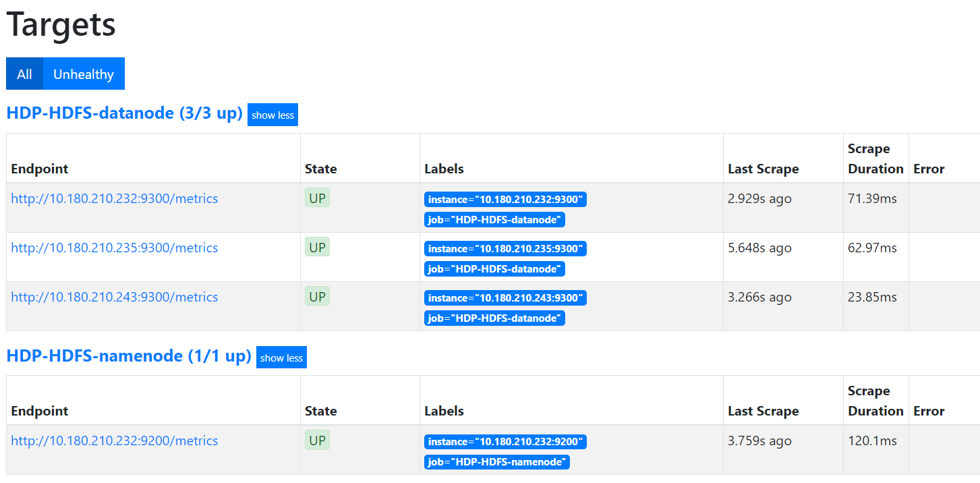Click the HDP-HDFS-namenode (1/1 up) heading
Image resolution: width=980 pixels, height=483 pixels.
point(128,356)
